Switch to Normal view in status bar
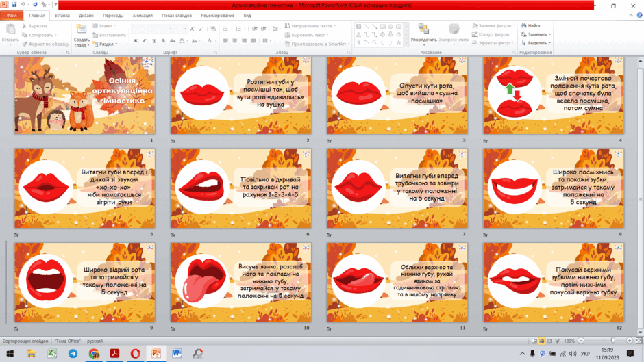The width and height of the screenshot is (644, 362). click(x=534, y=341)
